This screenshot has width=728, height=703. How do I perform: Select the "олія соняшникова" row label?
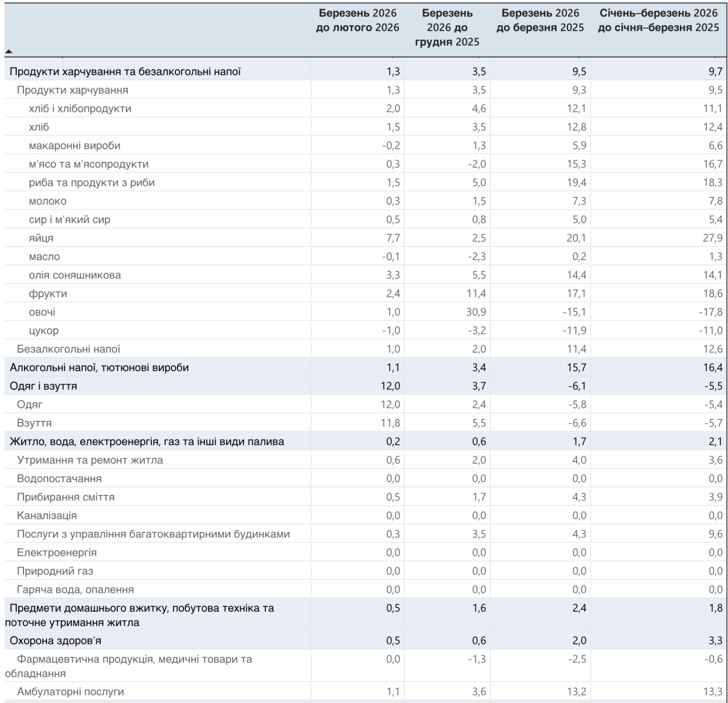pyautogui.click(x=74, y=275)
